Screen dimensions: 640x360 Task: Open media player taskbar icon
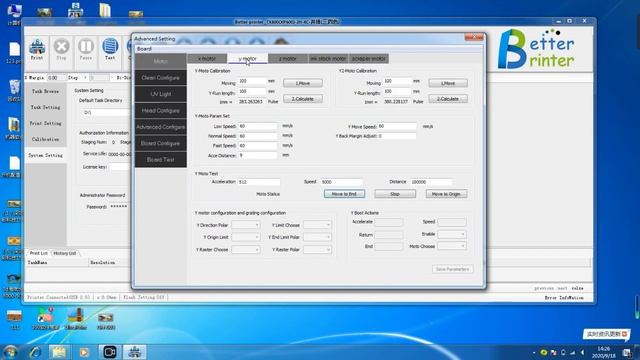pyautogui.click(x=84, y=352)
